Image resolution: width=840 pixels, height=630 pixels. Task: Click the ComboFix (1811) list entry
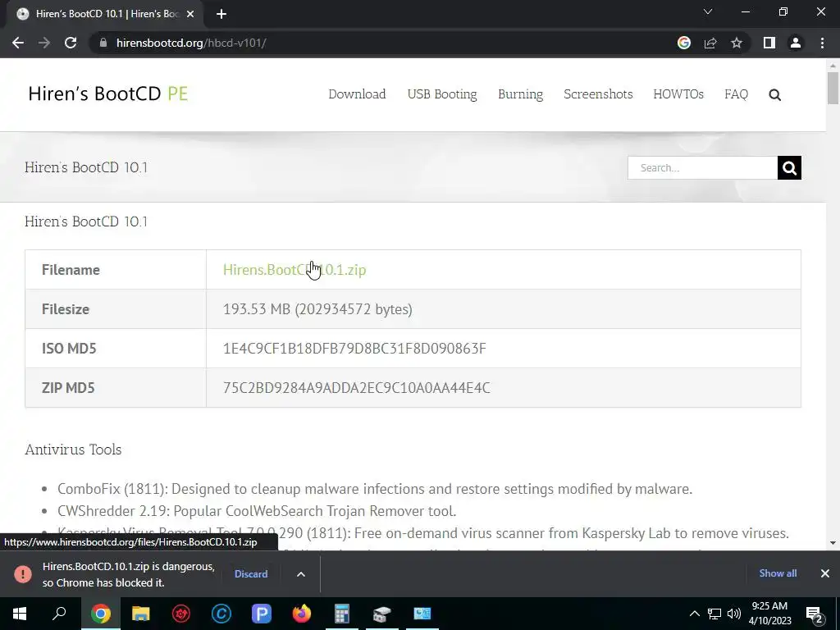click(x=375, y=489)
